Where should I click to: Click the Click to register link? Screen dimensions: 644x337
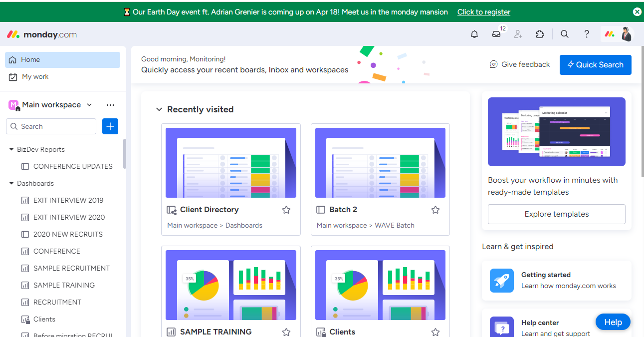(x=484, y=12)
